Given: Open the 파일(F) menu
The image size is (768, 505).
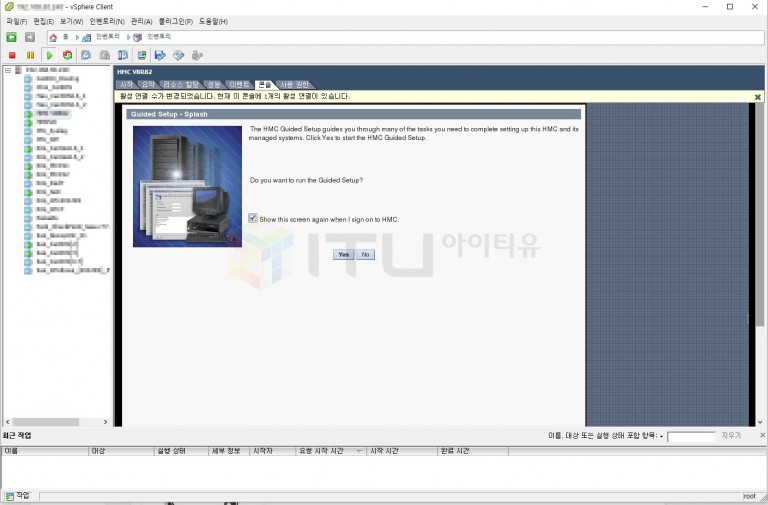Looking at the screenshot, I should (17, 21).
